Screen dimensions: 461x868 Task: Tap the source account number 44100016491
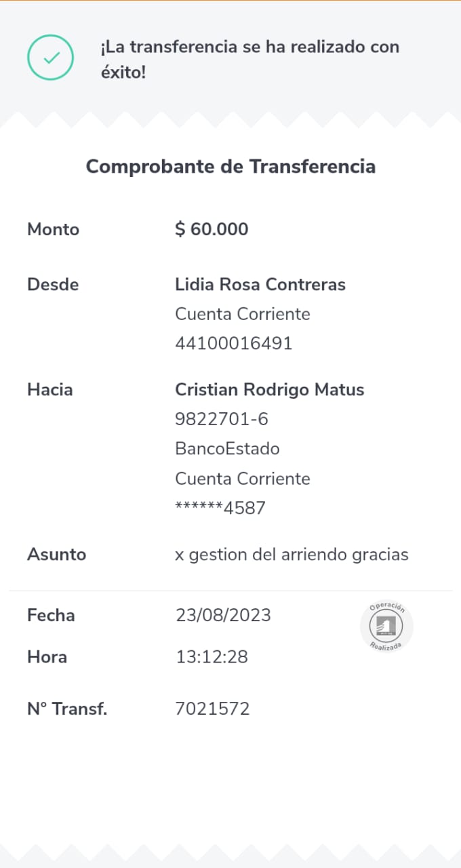[234, 343]
